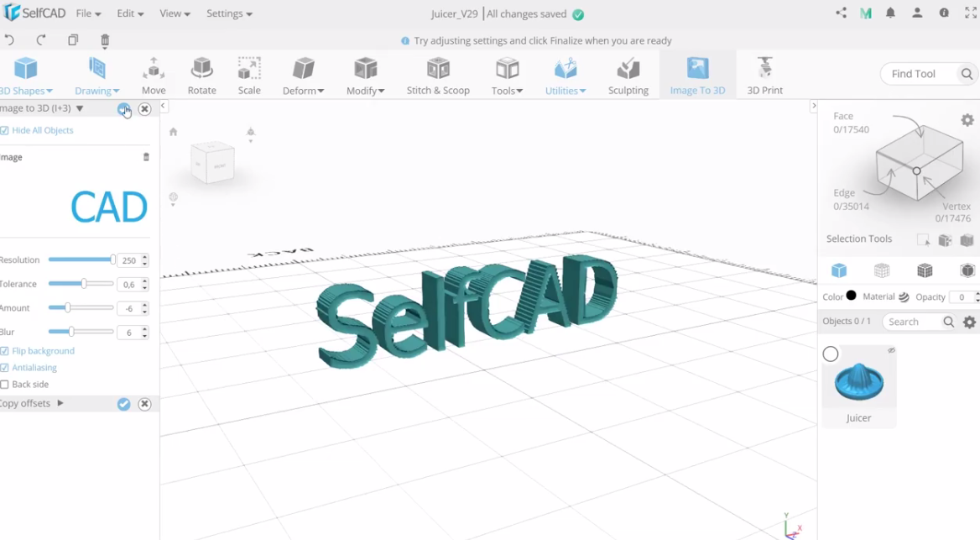
Task: Open the View menu
Action: [175, 13]
